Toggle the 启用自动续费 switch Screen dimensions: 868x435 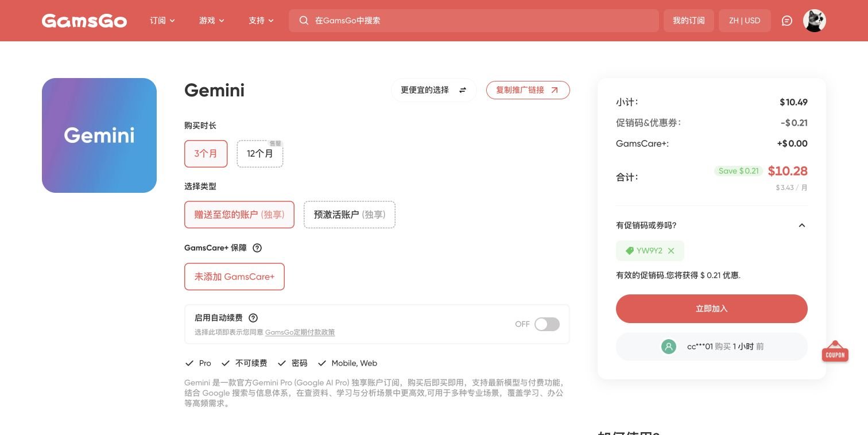[x=547, y=324]
